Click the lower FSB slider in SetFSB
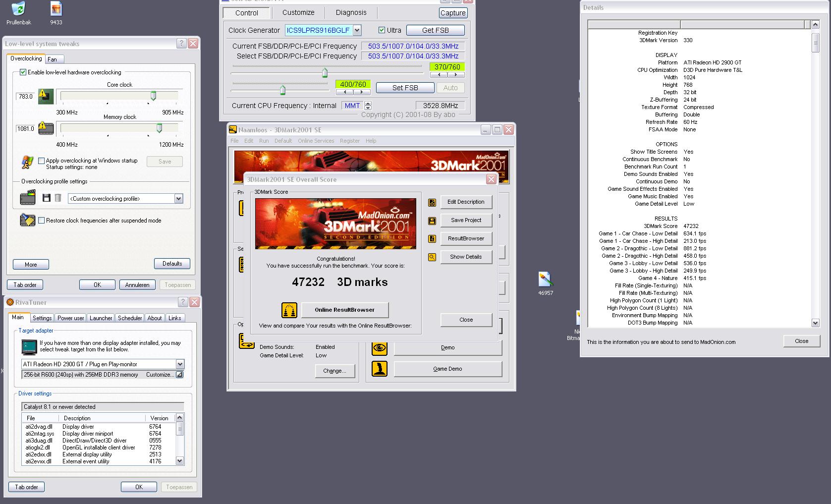831x504 pixels. pyautogui.click(x=282, y=90)
